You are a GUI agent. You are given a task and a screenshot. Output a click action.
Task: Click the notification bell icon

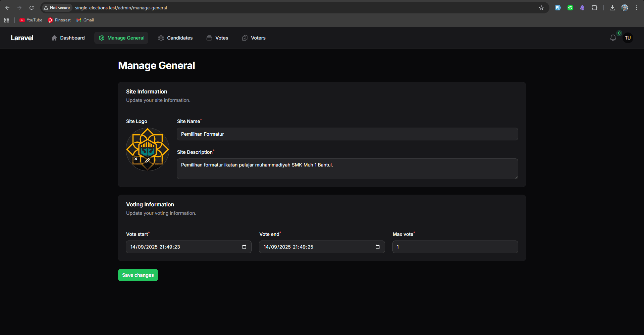click(613, 38)
